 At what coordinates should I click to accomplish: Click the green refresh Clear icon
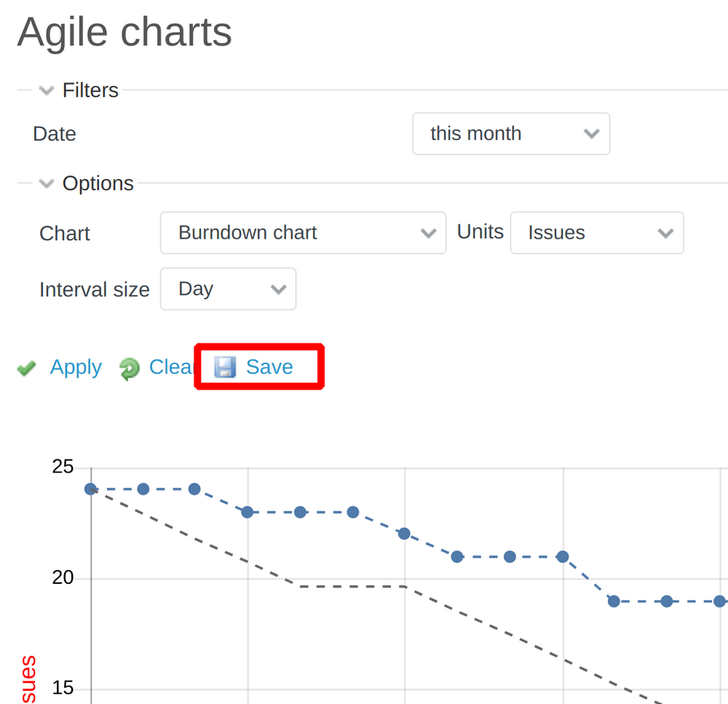(x=129, y=368)
